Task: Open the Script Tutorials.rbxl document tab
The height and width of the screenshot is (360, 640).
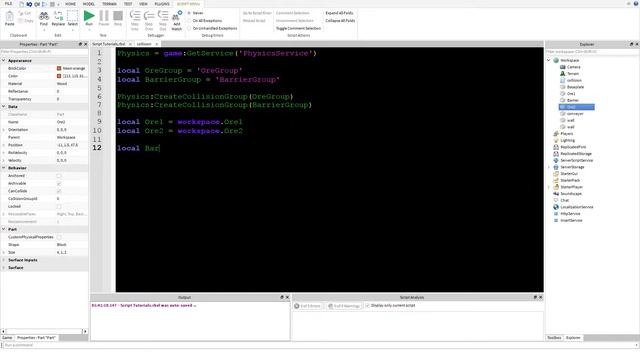Action: point(109,44)
